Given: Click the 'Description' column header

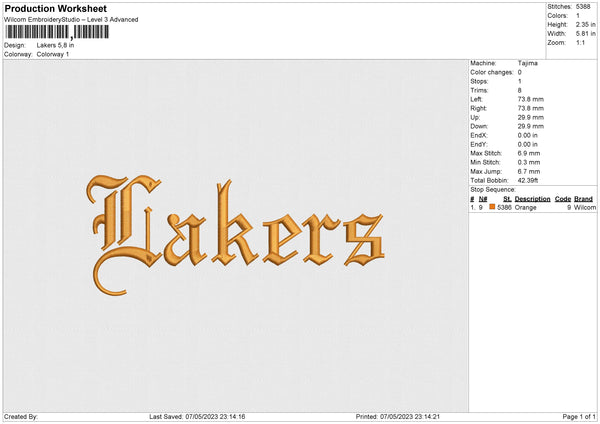Looking at the screenshot, I should point(532,199).
